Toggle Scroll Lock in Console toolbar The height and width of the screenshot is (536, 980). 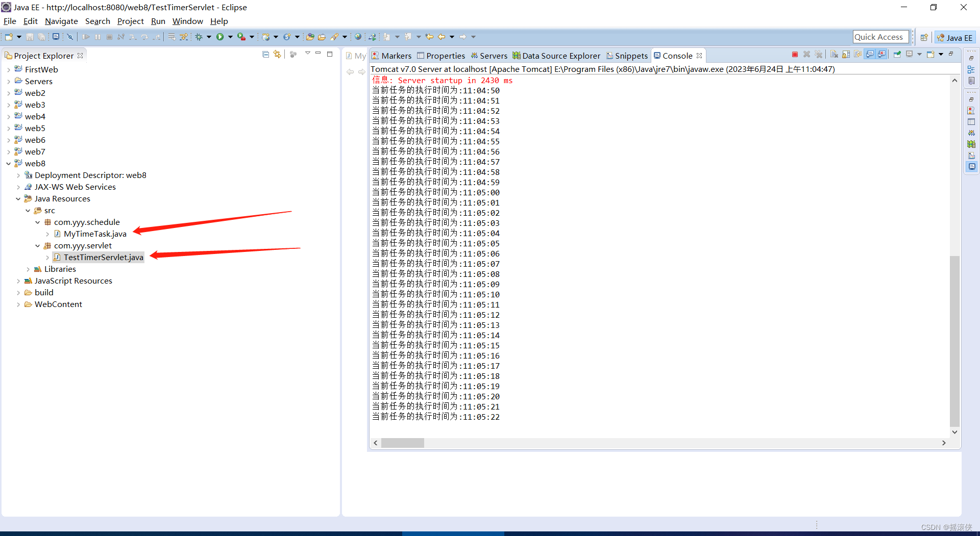846,55
